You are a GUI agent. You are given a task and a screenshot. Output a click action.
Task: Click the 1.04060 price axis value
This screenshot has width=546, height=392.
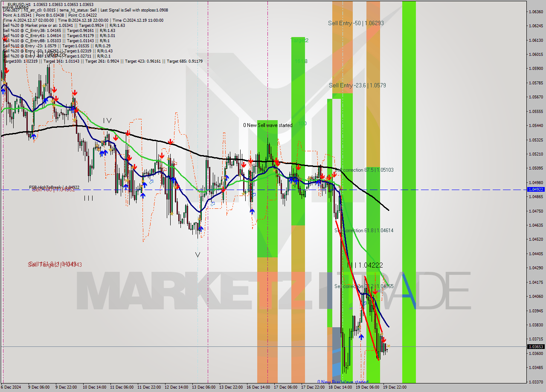[536, 296]
